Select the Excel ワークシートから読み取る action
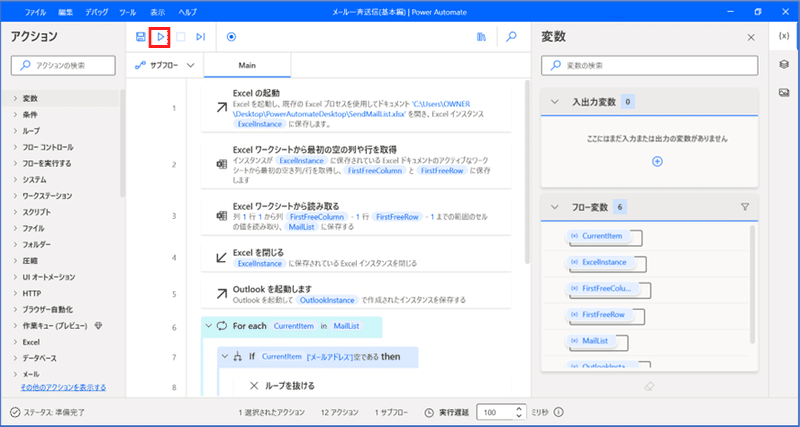 pos(356,216)
